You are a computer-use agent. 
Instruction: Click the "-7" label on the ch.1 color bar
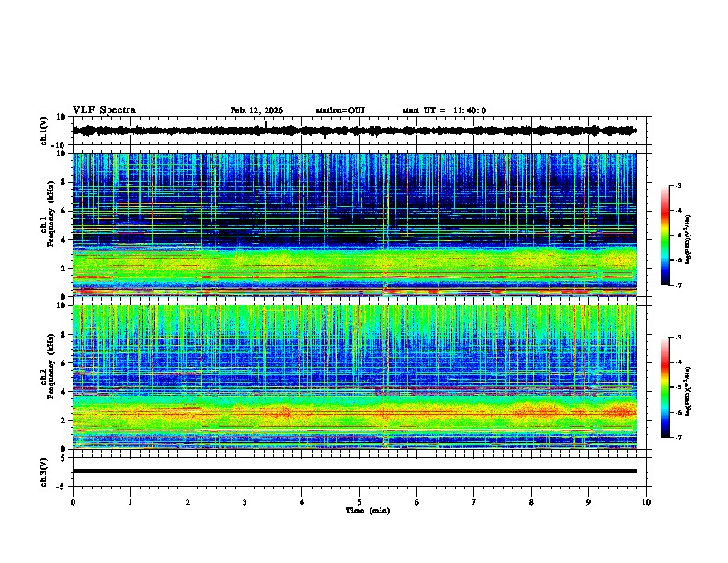[677, 285]
